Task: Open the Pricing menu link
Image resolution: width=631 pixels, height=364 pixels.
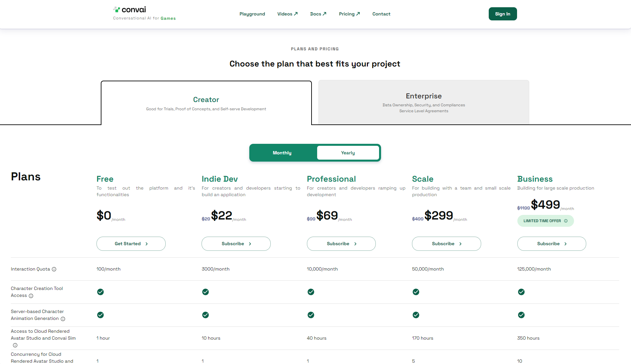Action: 349,14
